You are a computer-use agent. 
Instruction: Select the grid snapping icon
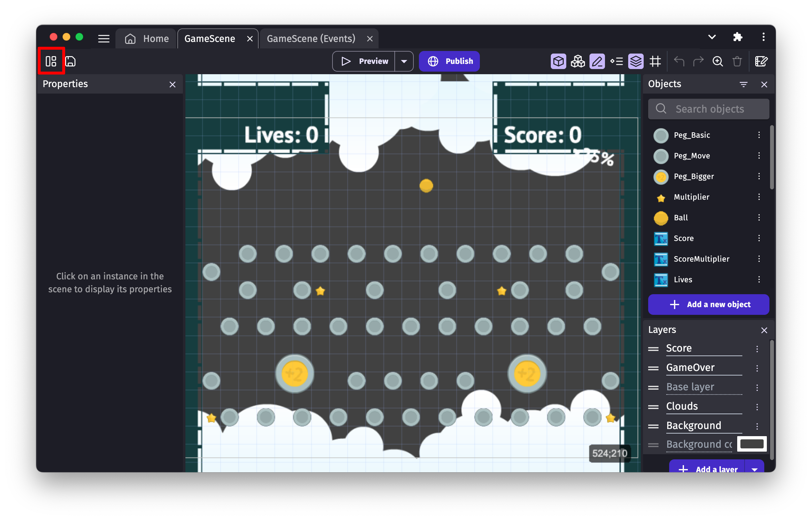[x=656, y=62]
